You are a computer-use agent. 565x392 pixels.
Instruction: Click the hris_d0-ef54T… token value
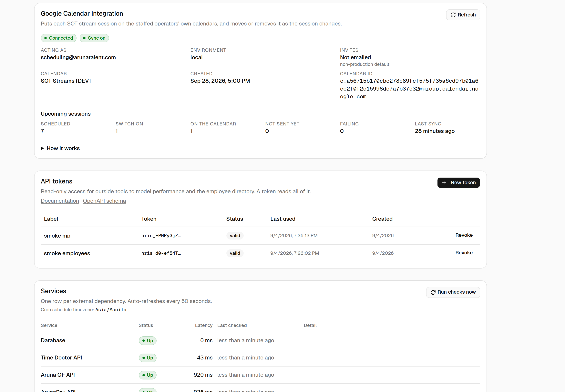click(x=161, y=253)
